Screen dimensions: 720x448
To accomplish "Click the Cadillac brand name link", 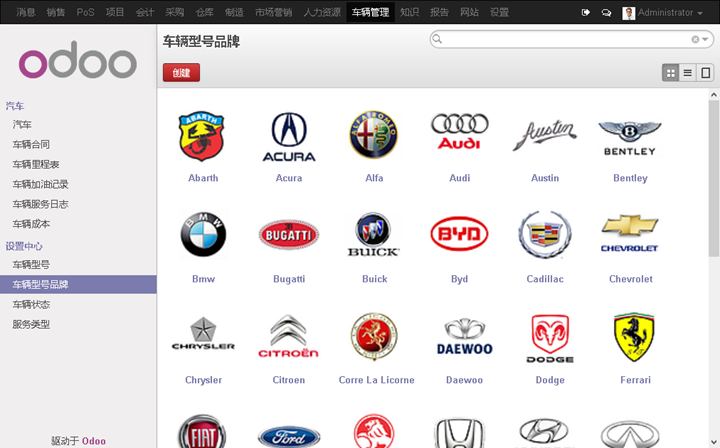I will [545, 279].
